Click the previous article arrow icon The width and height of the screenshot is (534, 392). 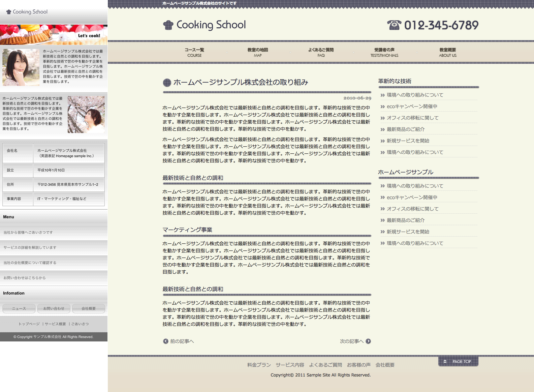166,341
